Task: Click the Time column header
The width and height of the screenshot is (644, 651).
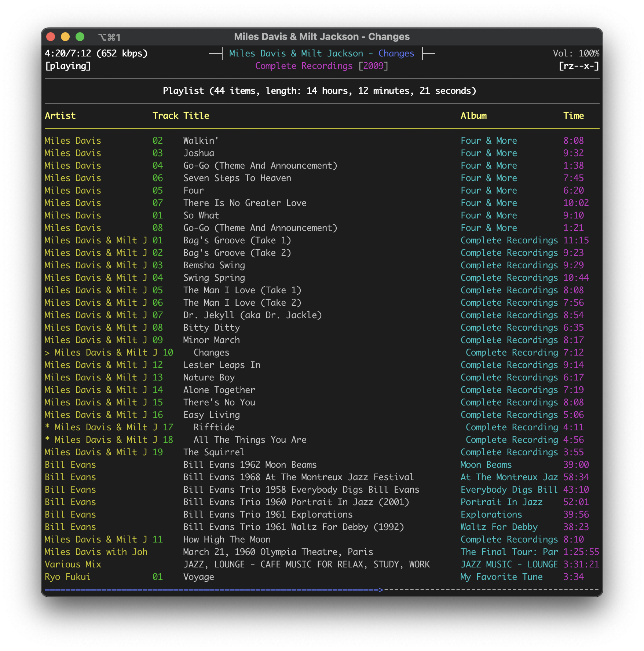Action: [x=574, y=116]
